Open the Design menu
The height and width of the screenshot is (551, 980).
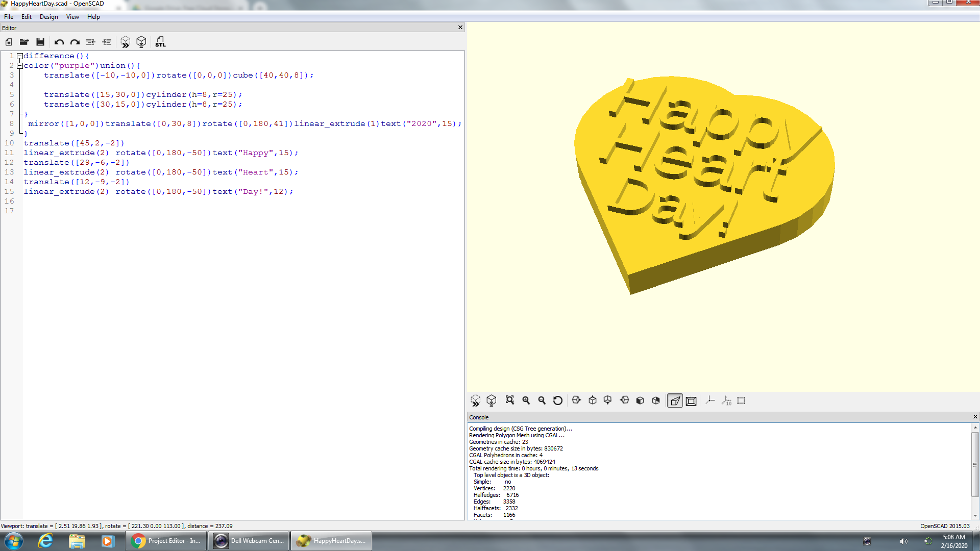pos(49,17)
